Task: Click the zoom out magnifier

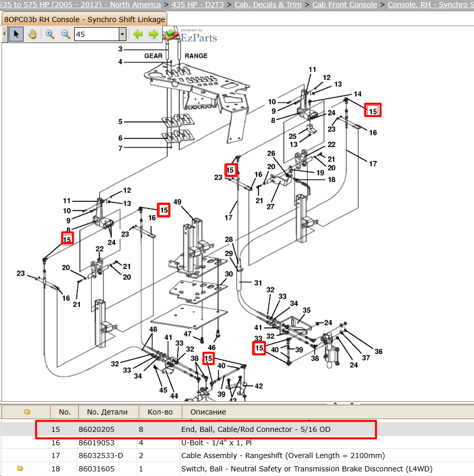Action: click(66, 34)
